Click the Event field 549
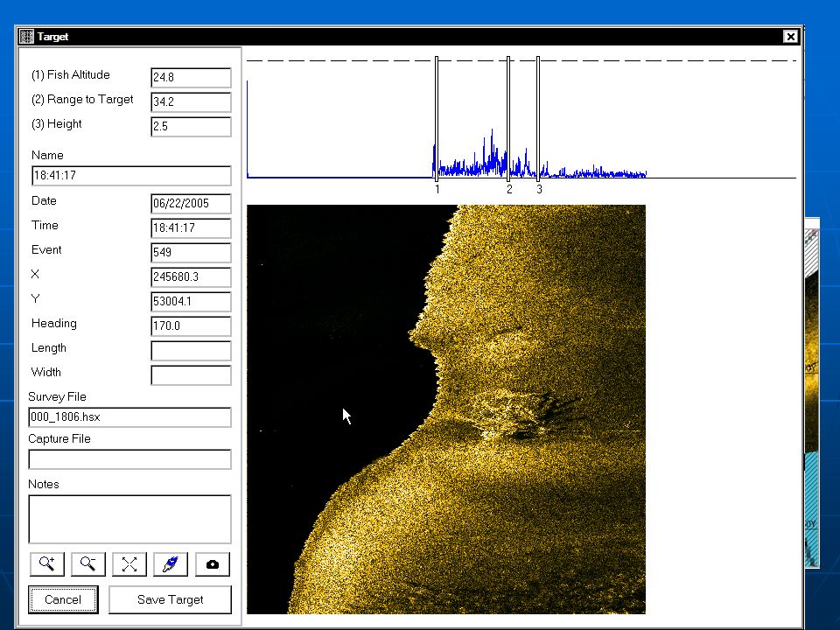840x630 pixels. (x=192, y=252)
